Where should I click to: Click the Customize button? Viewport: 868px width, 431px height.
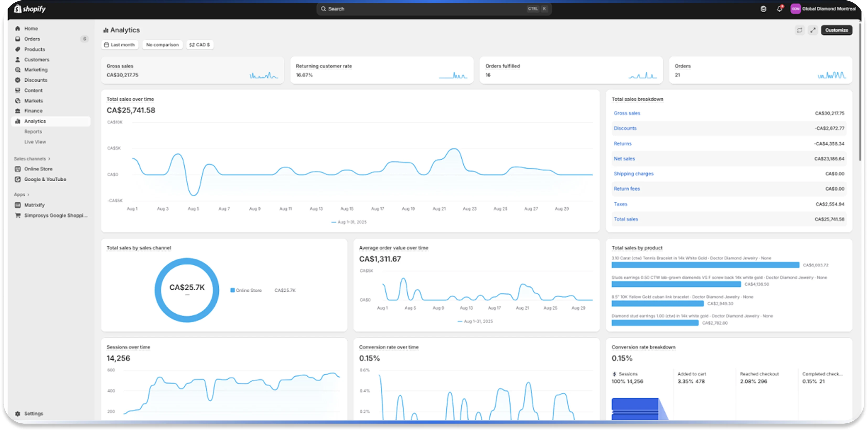coord(836,30)
